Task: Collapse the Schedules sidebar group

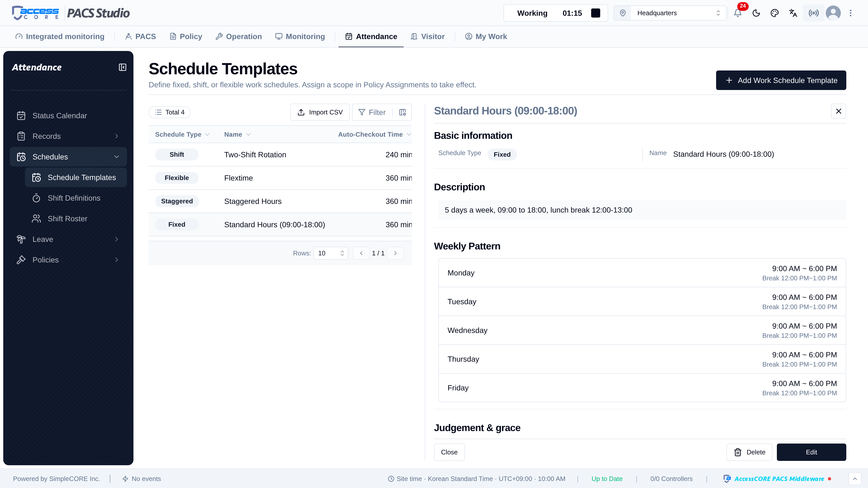Action: coord(68,157)
